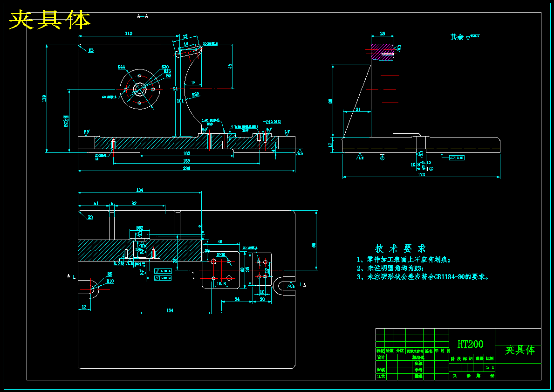The height and width of the screenshot is (392, 554).
Task: Click the 年月日 header cell
Action: (x=442, y=351)
